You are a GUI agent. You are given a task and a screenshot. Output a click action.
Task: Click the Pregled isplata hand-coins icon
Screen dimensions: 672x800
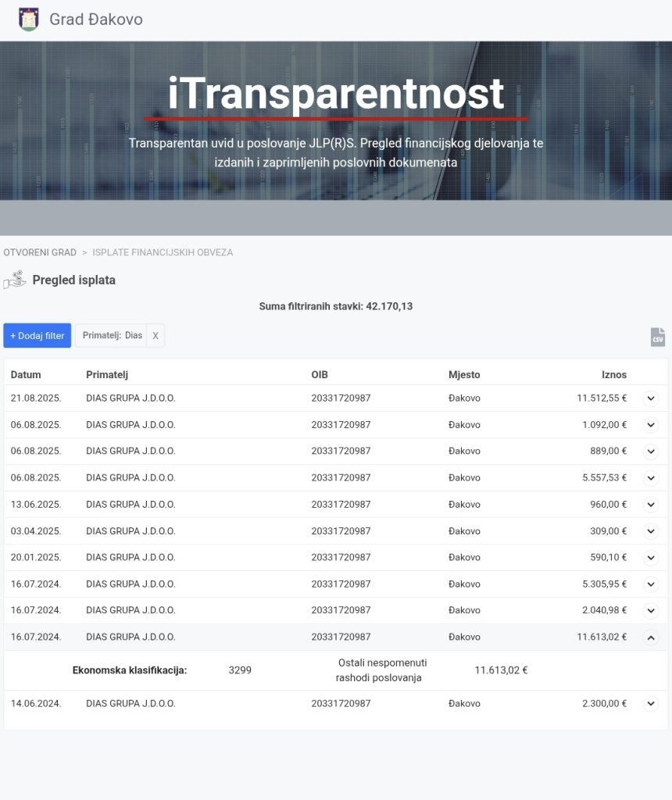[x=14, y=280]
